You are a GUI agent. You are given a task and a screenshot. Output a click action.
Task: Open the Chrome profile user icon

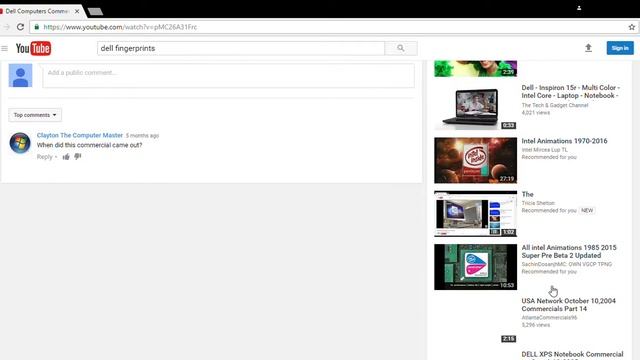coord(579,8)
